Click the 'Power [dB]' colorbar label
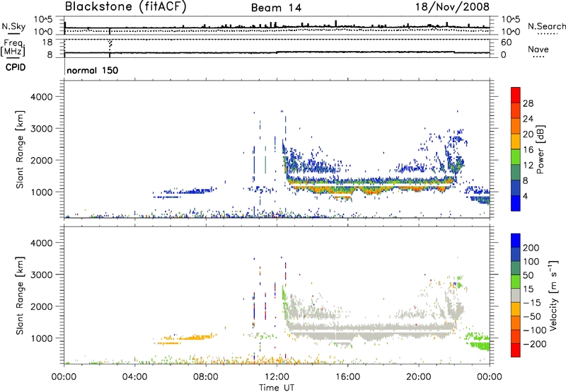The width and height of the screenshot is (566, 392). (x=540, y=149)
